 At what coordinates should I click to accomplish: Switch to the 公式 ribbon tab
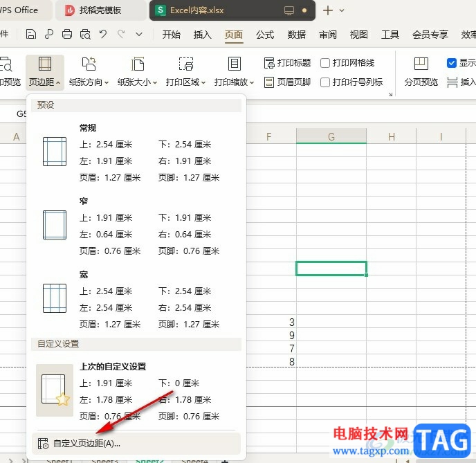(265, 35)
